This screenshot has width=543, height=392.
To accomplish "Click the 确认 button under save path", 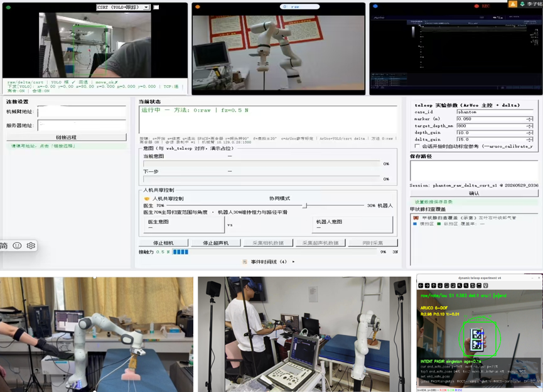I will (474, 193).
